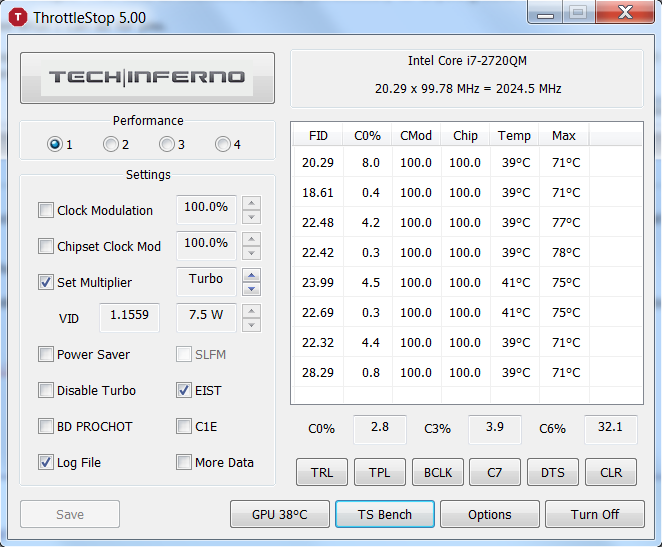Click the TechInferno logo banner

click(x=147, y=78)
